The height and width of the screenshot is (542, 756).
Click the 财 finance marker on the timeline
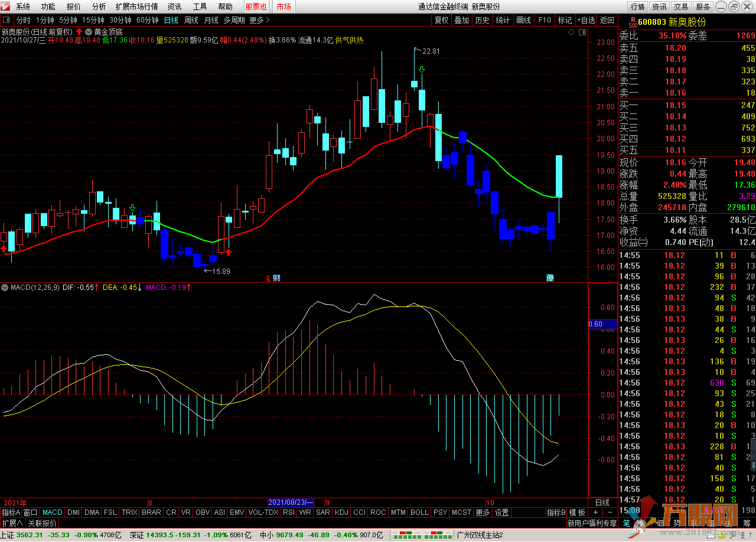276,277
